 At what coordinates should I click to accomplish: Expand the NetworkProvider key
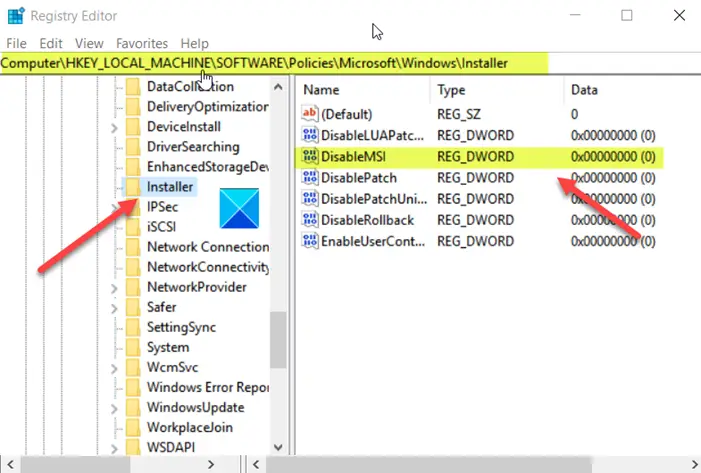click(114, 288)
